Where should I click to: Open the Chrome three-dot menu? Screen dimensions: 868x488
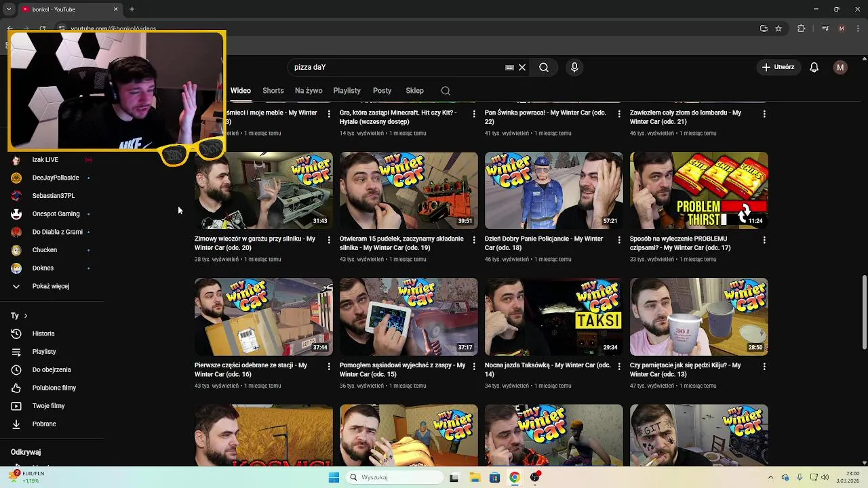[x=856, y=28]
